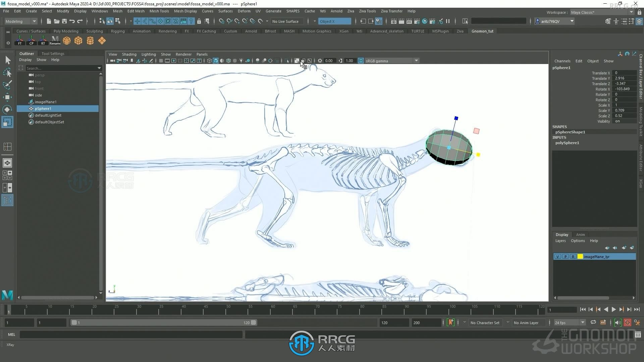This screenshot has width=644, height=362.
Task: Click the Sculpting workspace icon
Action: click(x=95, y=31)
